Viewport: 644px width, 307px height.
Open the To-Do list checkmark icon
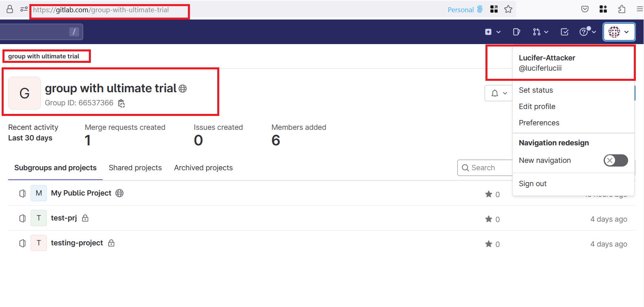coord(565,32)
